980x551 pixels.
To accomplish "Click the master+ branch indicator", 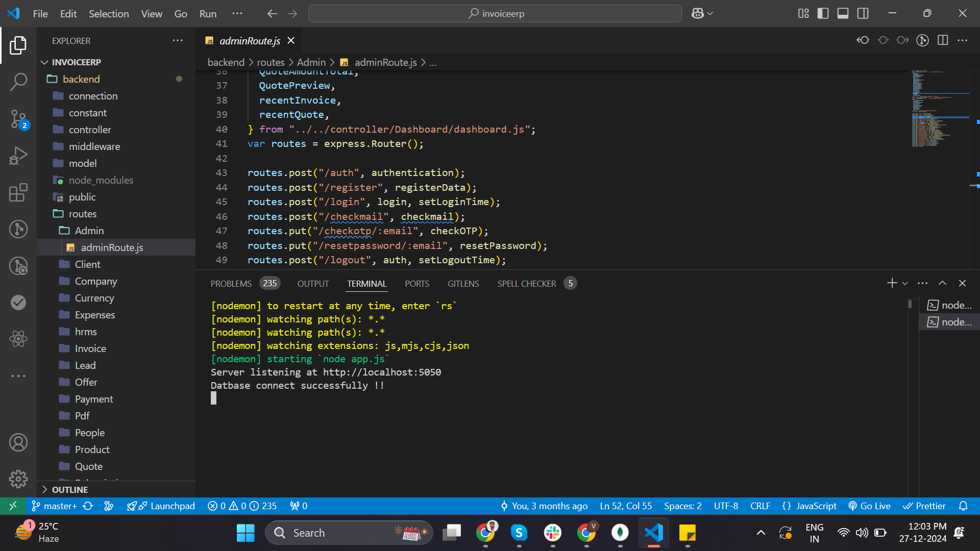I will (x=55, y=506).
